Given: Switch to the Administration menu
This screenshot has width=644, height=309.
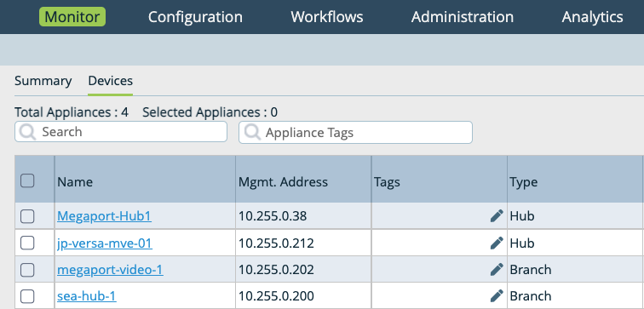Looking at the screenshot, I should 463,17.
